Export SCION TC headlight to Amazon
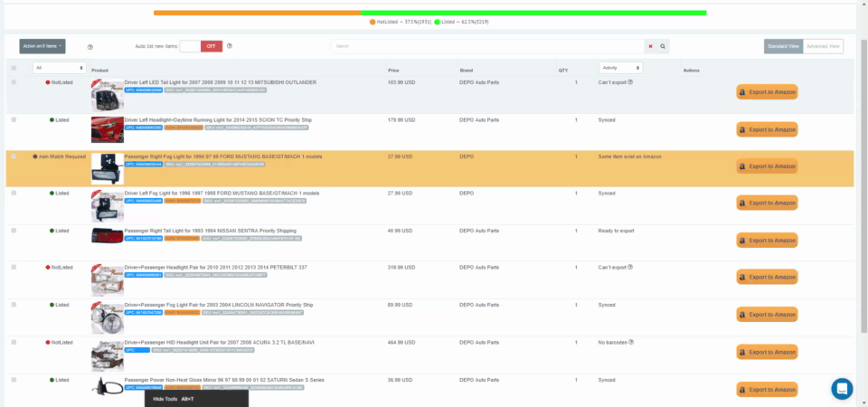 click(x=767, y=129)
